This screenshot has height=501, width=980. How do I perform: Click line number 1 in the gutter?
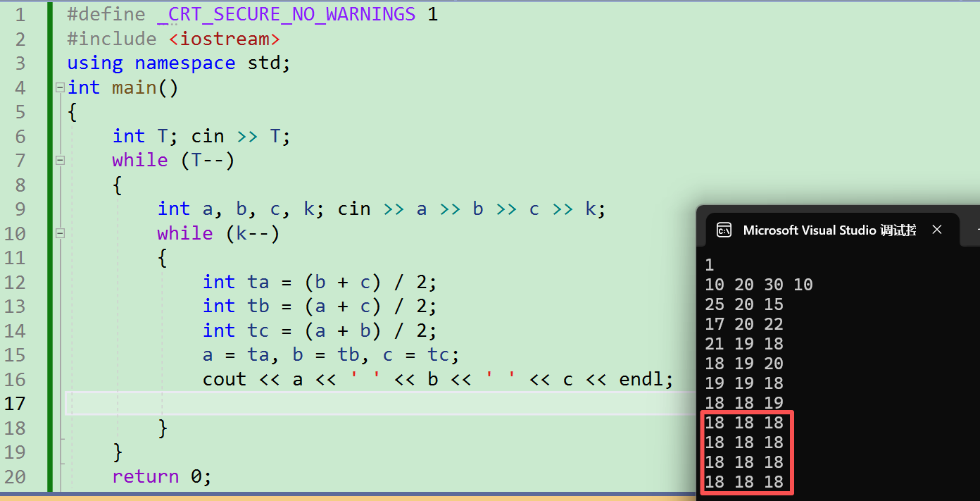19,14
